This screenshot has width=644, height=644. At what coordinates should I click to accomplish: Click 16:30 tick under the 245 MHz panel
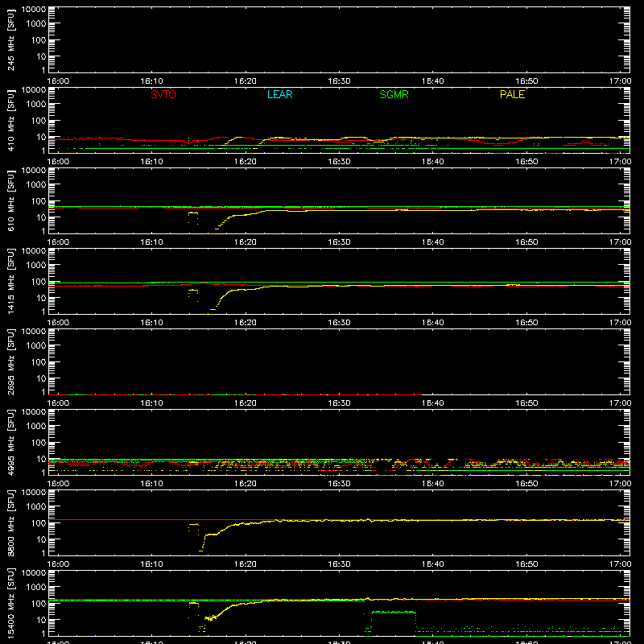point(339,81)
